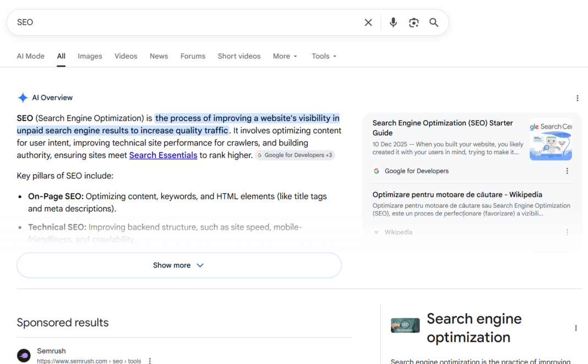
Task: Click into the SEO search input field
Action: coord(182,23)
